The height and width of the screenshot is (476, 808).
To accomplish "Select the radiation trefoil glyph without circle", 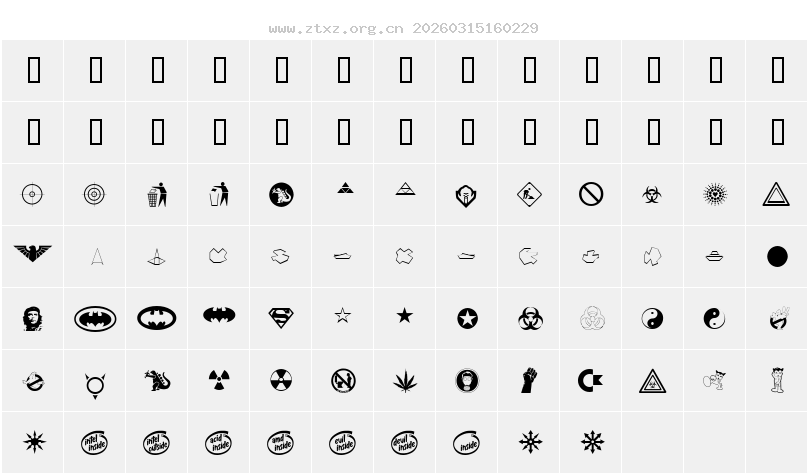I will (219, 380).
